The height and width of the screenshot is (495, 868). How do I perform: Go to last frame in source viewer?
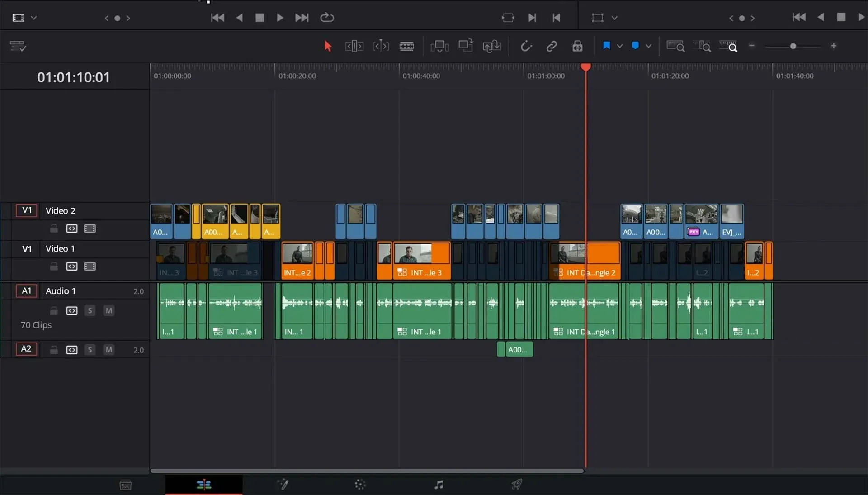pos(302,18)
